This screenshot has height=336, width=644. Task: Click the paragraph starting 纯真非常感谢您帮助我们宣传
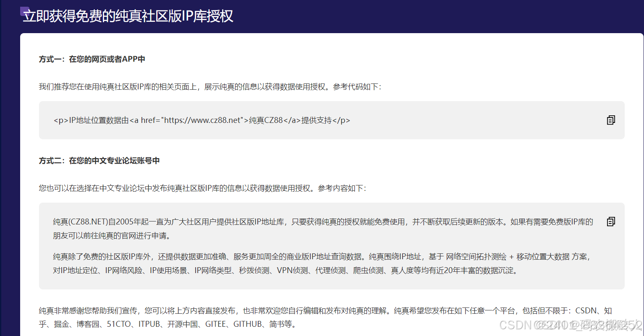pos(325,318)
